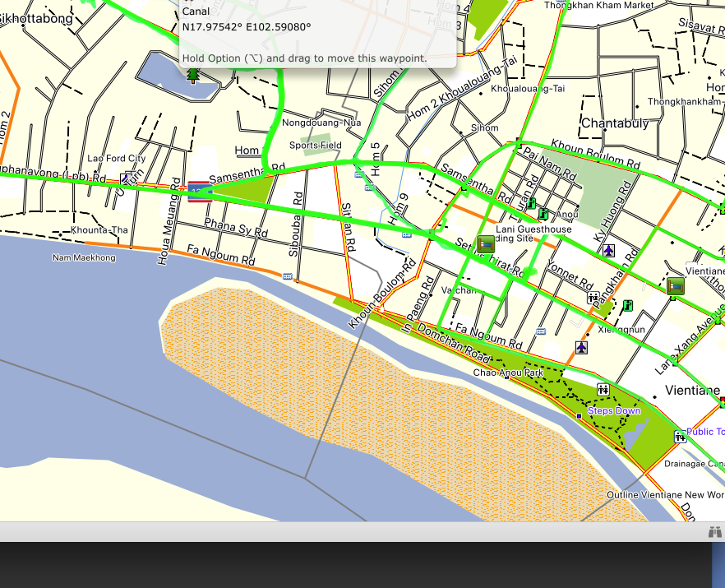The width and height of the screenshot is (725, 588).
Task: Select the Lani Guesthouse map label
Action: point(533,229)
